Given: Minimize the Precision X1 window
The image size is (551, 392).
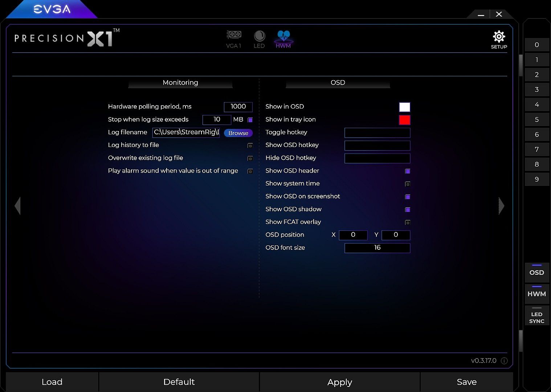Looking at the screenshot, I should (481, 15).
